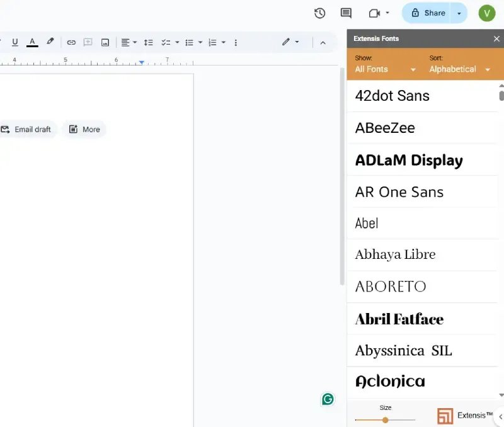Expand the align options arrow
Screen dimensions: 504x427
click(x=135, y=42)
